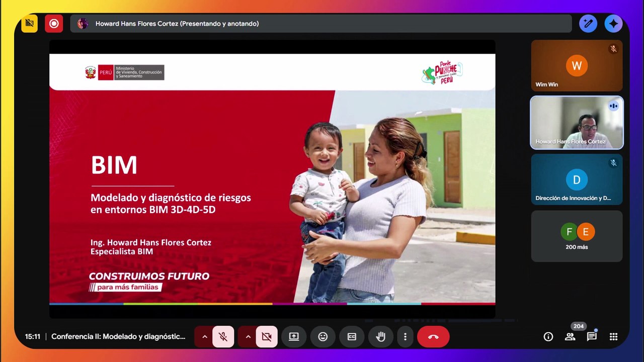Expand camera video settings arrow
Viewport: 644px width, 362px height.
(248, 337)
